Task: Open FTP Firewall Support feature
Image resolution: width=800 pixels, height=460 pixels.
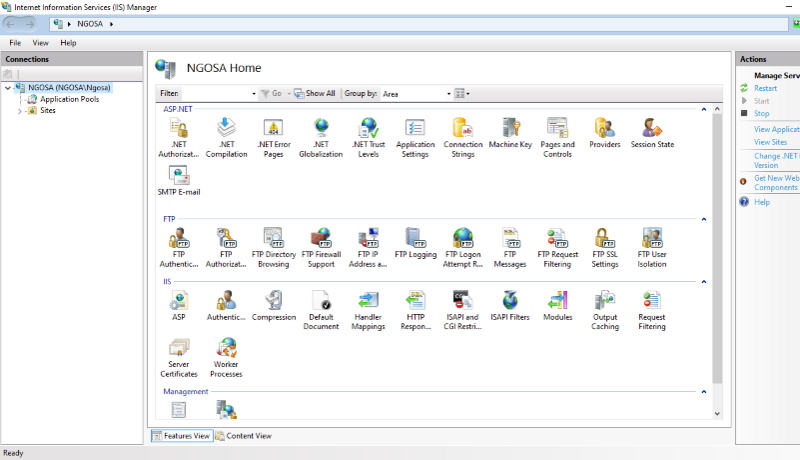Action: 321,248
